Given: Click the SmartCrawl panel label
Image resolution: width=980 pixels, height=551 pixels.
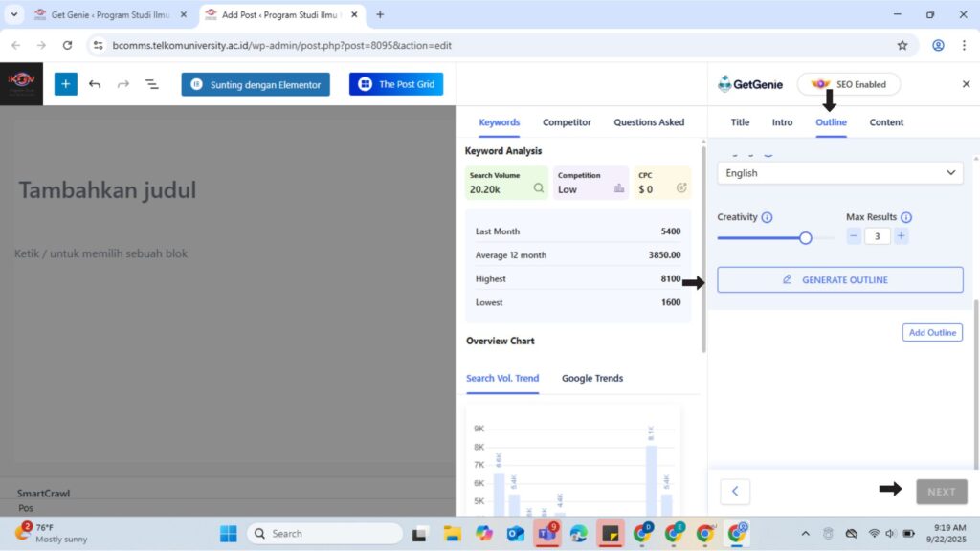Looking at the screenshot, I should tap(43, 493).
